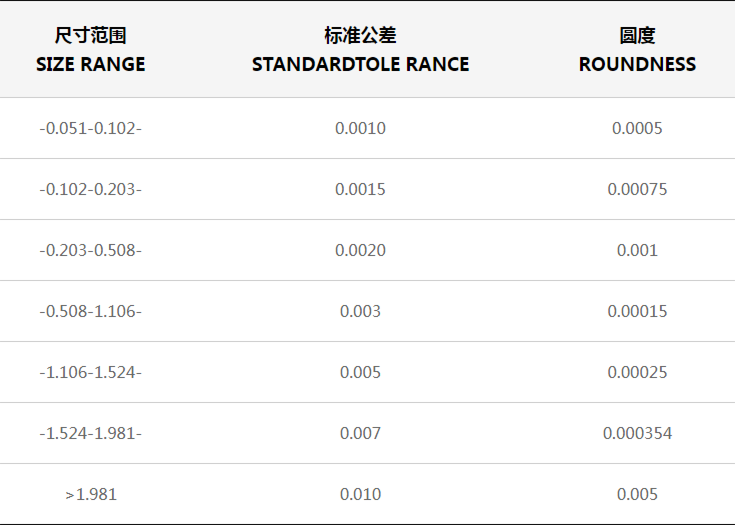Select the >1.981 size range cell
This screenshot has height=525, width=735.
[x=90, y=494]
